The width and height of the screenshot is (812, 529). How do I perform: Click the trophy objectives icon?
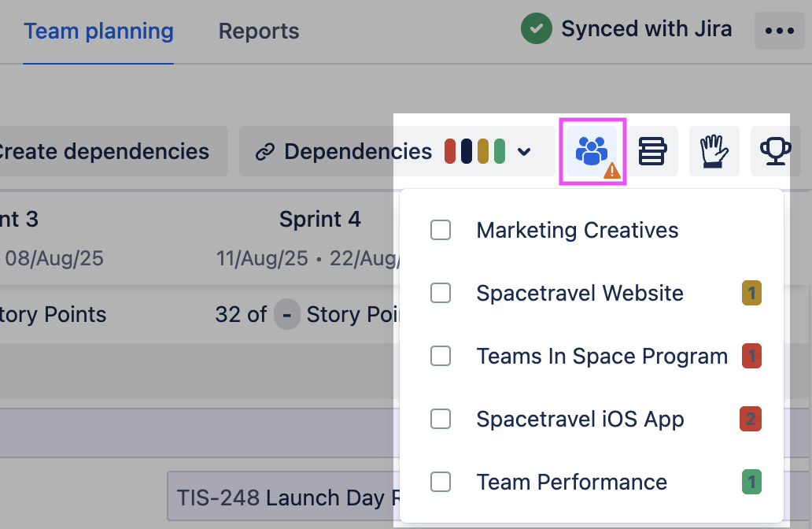(x=775, y=150)
